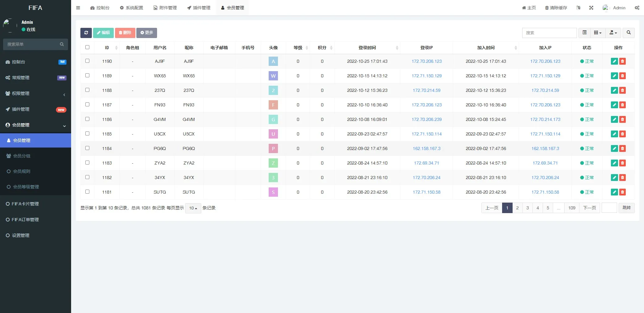Delete row 1190 with red trash icon

[x=622, y=61]
